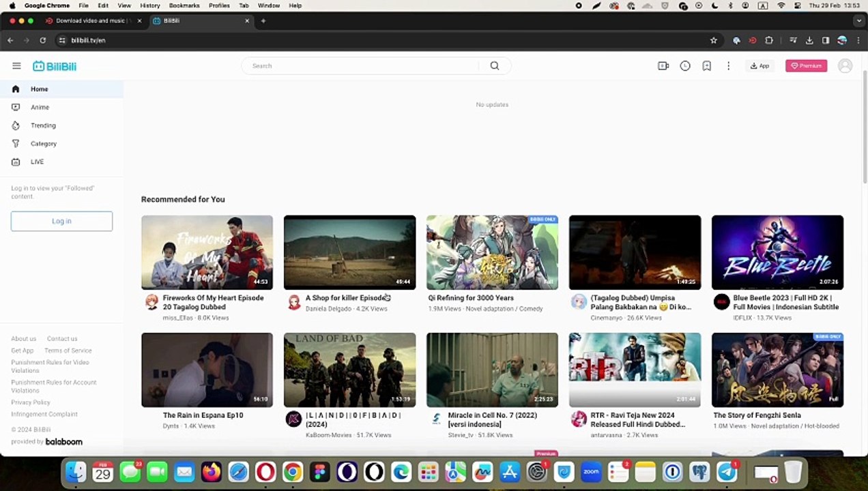
Task: Open the Get App footer link
Action: pyautogui.click(x=22, y=351)
